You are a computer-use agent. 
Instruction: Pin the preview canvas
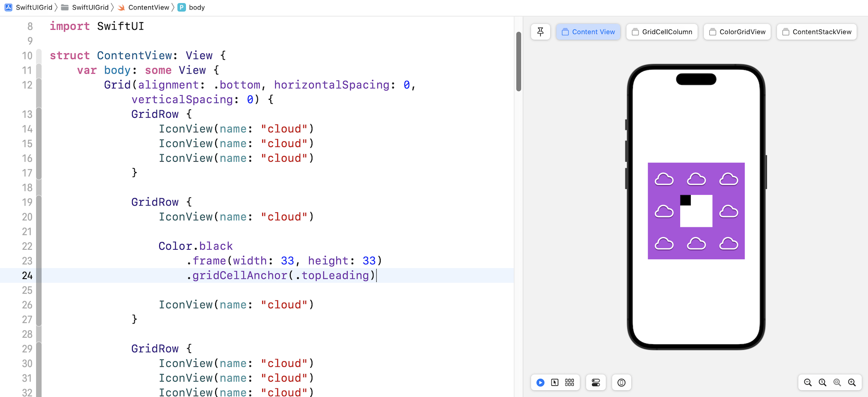[x=540, y=32]
